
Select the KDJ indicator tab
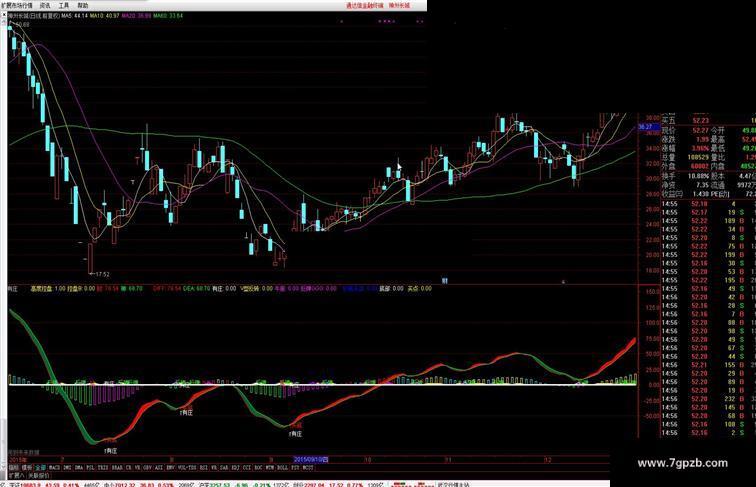coord(235,468)
